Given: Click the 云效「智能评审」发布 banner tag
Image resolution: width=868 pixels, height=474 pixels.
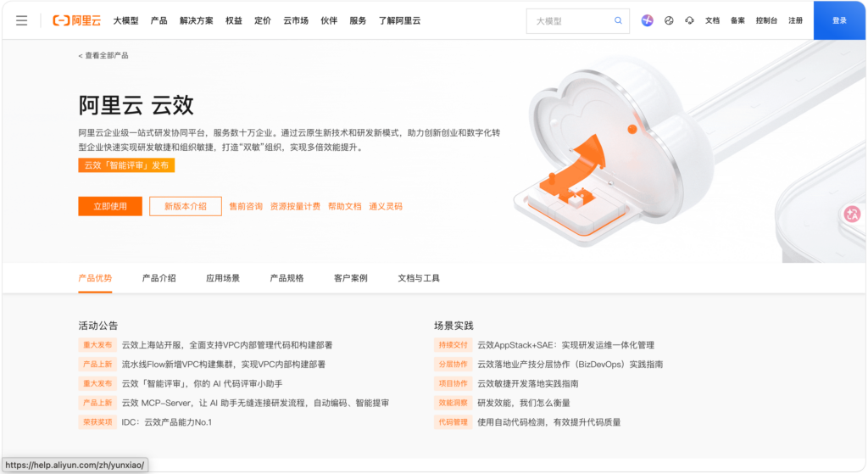Looking at the screenshot, I should point(126,165).
